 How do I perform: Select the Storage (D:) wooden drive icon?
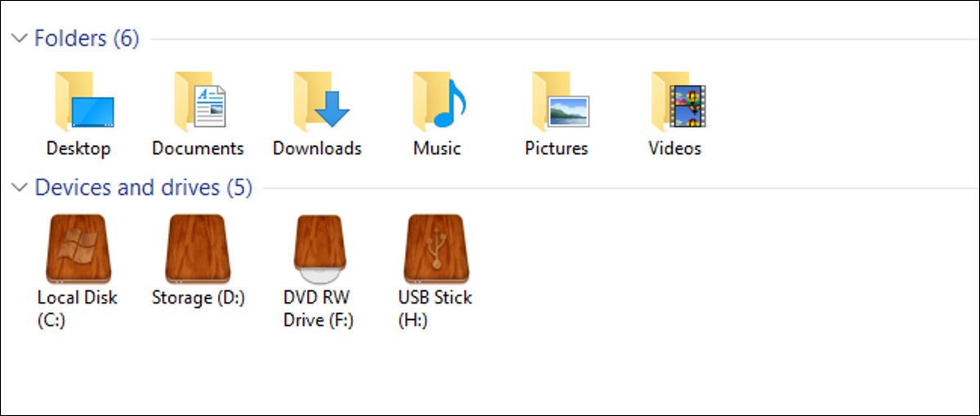[x=197, y=249]
